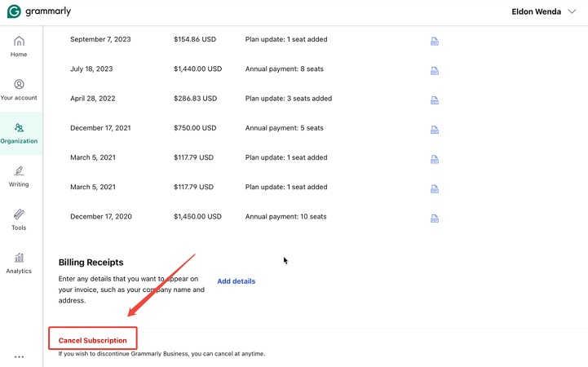Select the $154.86 USD amount
Viewport: 588px width, 367px height.
(195, 39)
